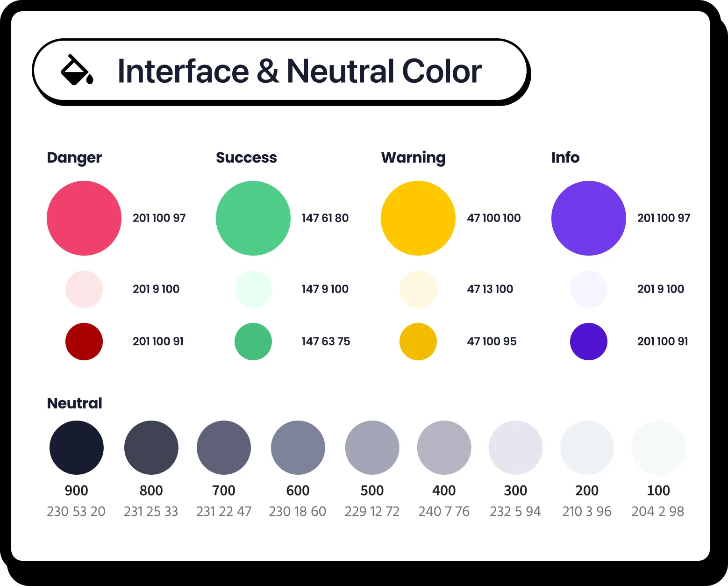728x586 pixels.
Task: Click the Warning value "47 100 95"
Action: [x=492, y=342]
